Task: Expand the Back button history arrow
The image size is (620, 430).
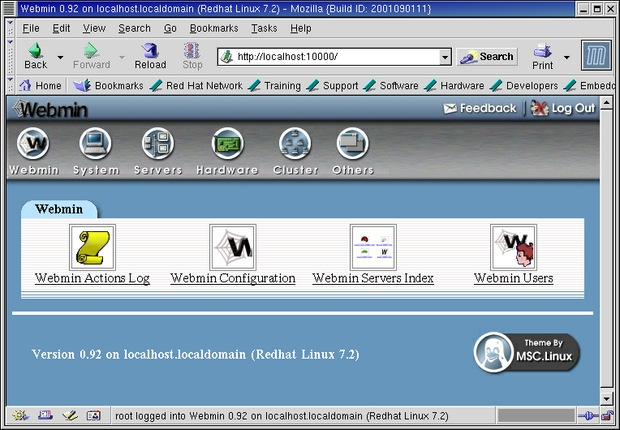Action: tap(61, 57)
